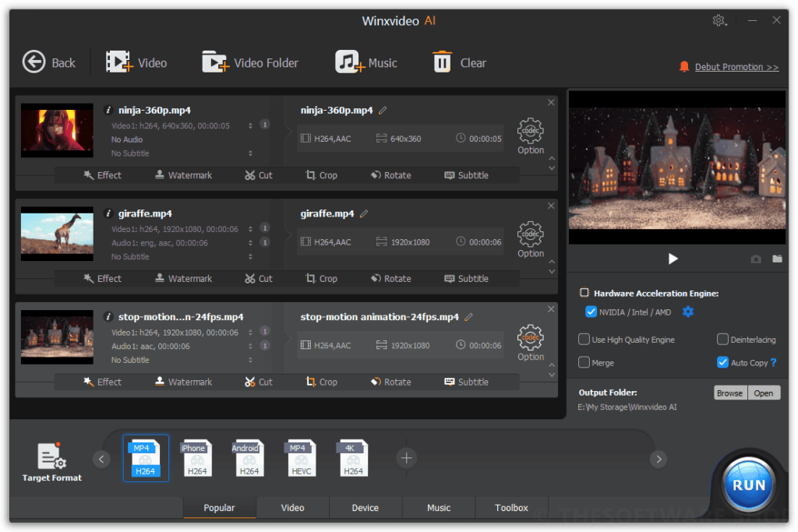
Task: Clear the list with the trash icon
Action: [442, 62]
